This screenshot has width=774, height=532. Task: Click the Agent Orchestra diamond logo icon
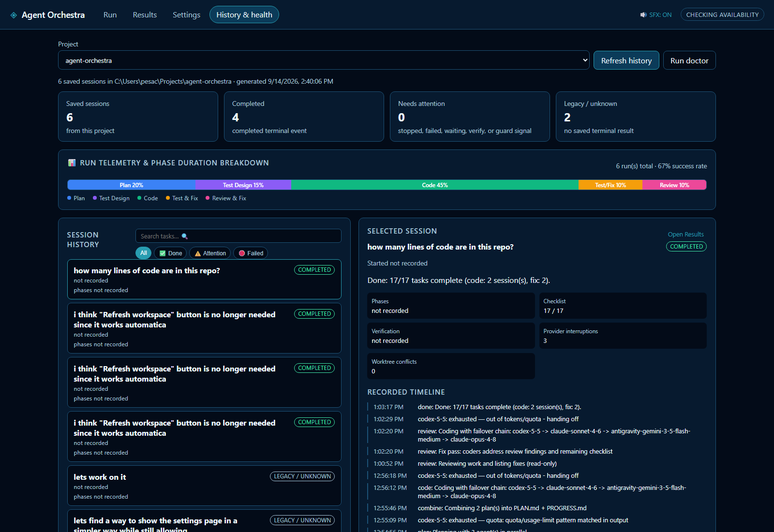tap(14, 15)
